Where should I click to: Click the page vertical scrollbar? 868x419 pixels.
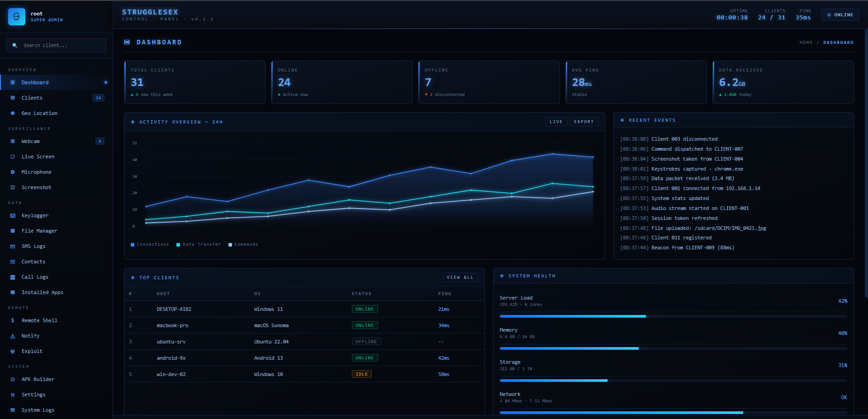click(866, 163)
